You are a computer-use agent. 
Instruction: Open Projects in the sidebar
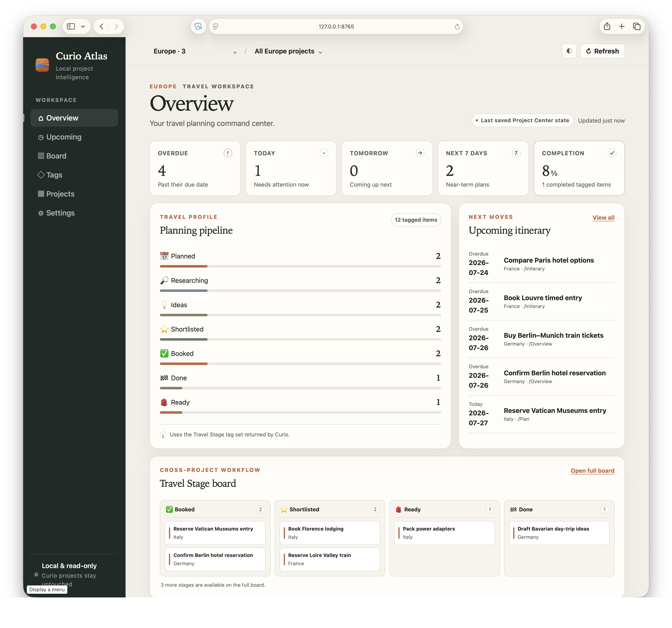[74, 194]
